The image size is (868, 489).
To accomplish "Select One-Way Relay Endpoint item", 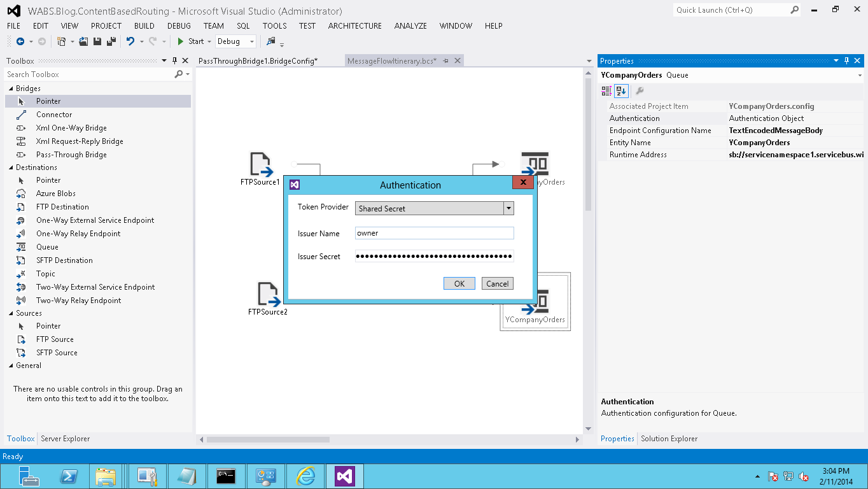I will coord(78,234).
